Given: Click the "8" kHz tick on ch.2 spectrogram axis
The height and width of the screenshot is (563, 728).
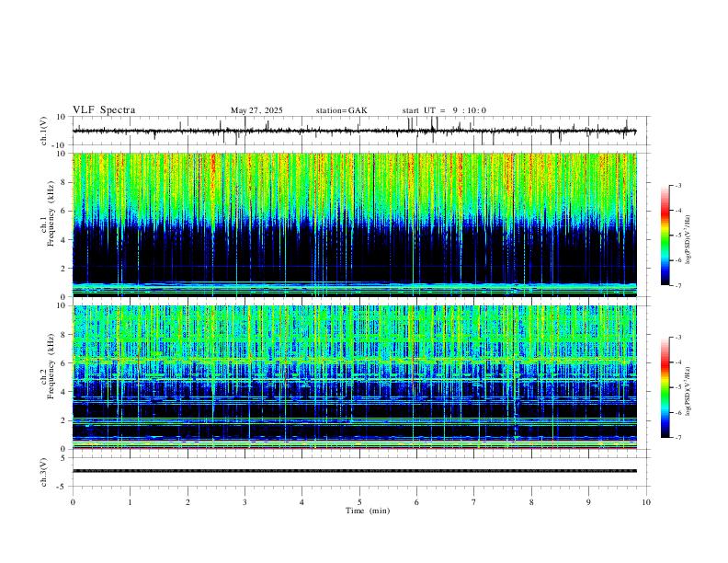Looking at the screenshot, I should tap(64, 334).
